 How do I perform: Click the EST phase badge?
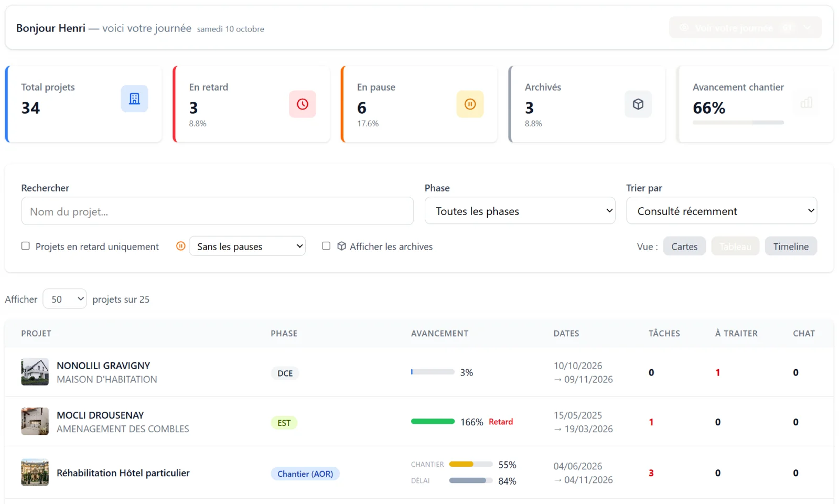click(284, 423)
